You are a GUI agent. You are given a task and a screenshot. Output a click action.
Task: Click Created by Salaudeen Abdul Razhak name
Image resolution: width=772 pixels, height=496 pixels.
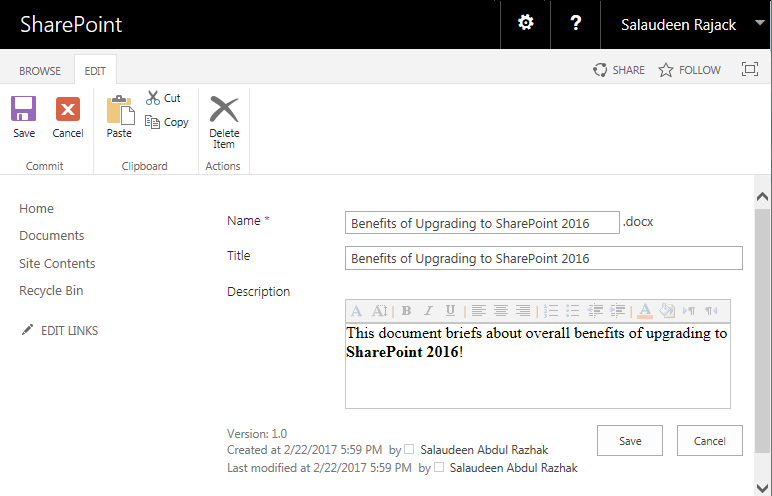pos(484,450)
